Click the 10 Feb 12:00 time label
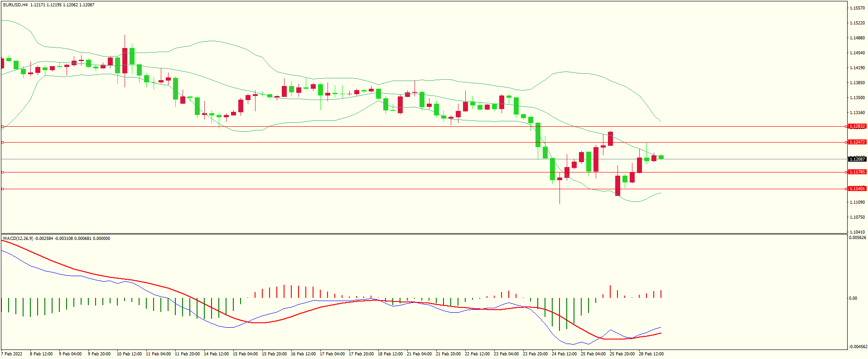Image resolution: width=868 pixels, height=359 pixels. click(129, 354)
